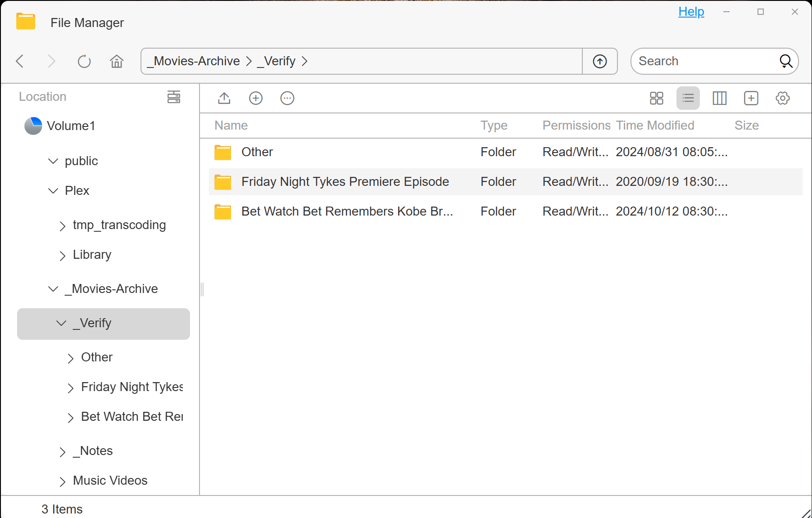Select public in the sidebar tree

click(x=81, y=161)
